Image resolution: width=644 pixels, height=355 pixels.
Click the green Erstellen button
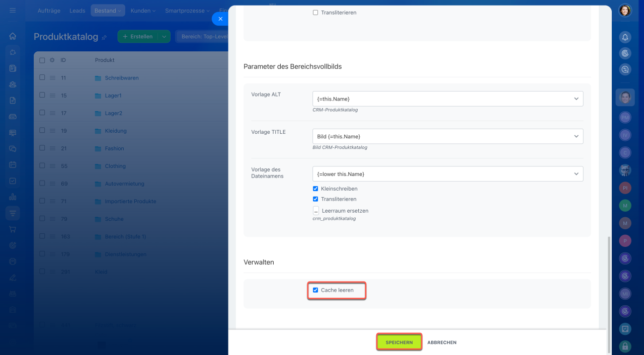click(x=138, y=37)
